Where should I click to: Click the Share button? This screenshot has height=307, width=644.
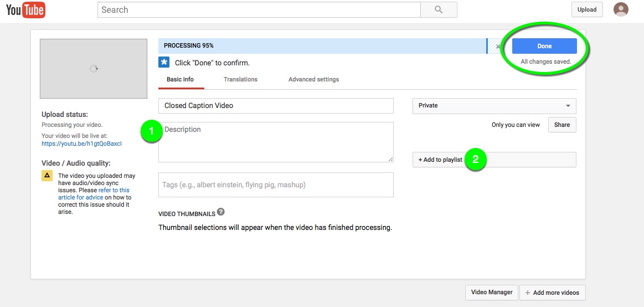[x=561, y=125]
